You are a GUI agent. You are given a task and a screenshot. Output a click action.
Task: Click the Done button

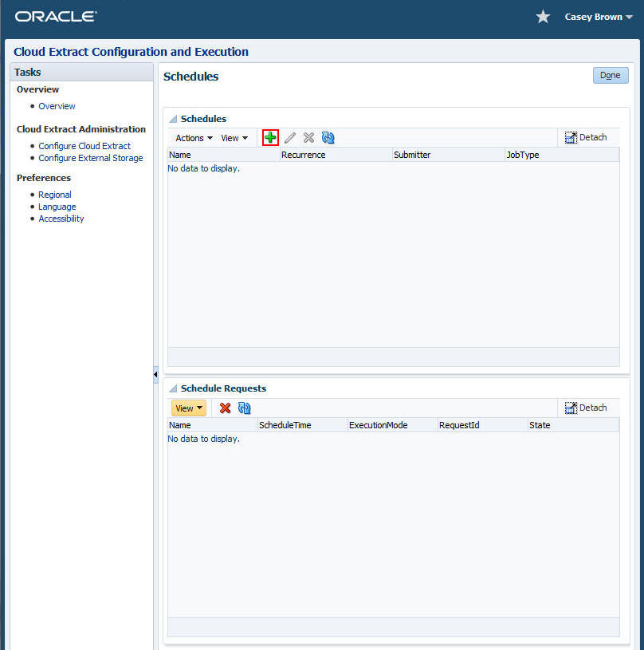[610, 75]
